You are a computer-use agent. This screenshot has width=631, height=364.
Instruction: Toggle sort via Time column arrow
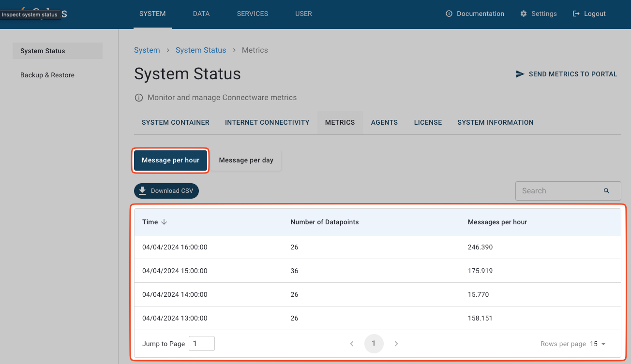[164, 222]
